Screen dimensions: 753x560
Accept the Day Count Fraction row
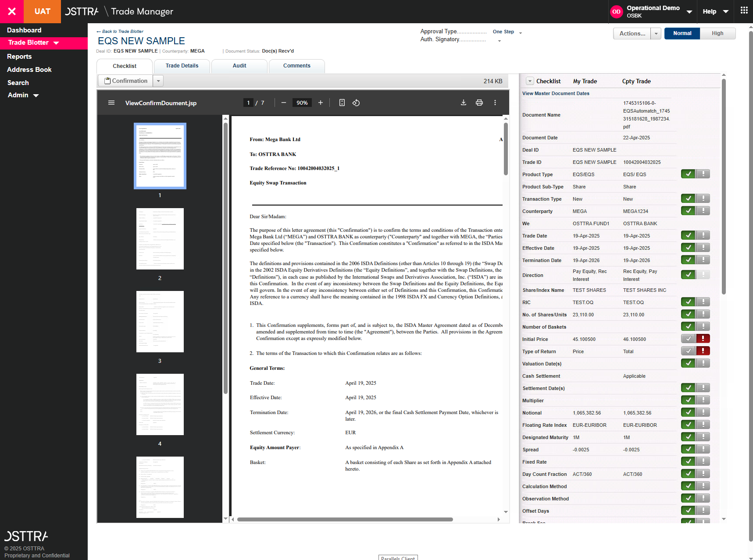[x=688, y=474]
